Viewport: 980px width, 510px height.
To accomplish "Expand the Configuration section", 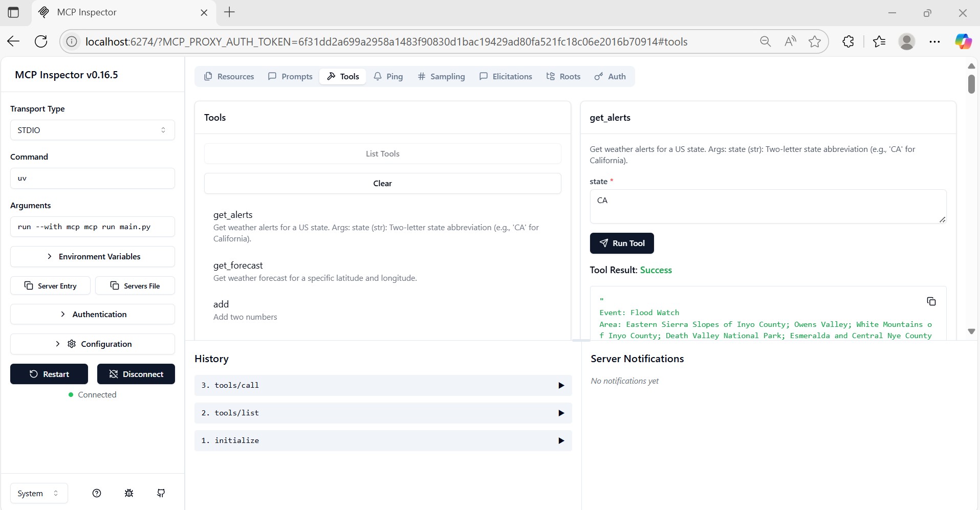I will pos(92,344).
